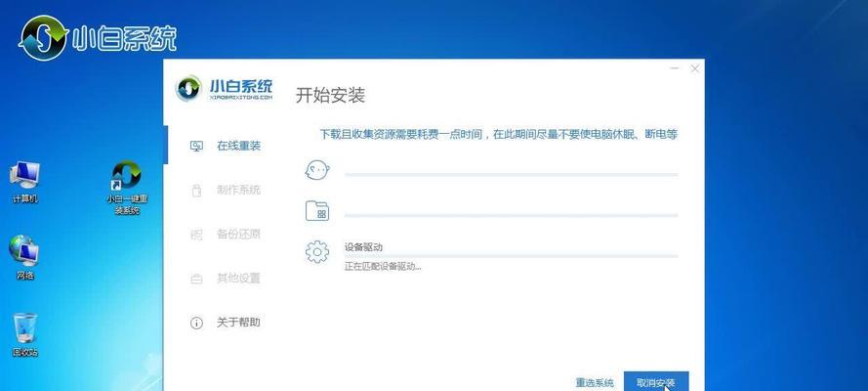Click the info icon beside 关于帮助
868x391 pixels.
point(196,323)
